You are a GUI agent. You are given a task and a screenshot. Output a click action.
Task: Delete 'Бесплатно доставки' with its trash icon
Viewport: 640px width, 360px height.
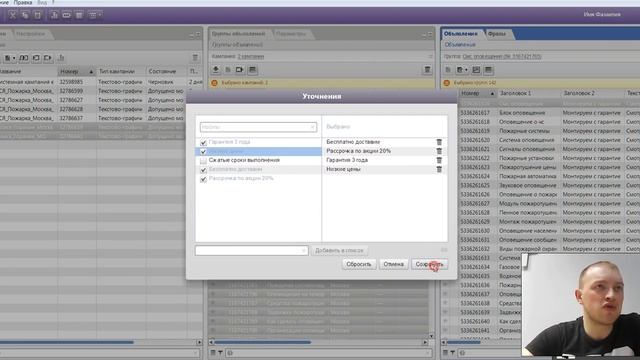(439, 142)
